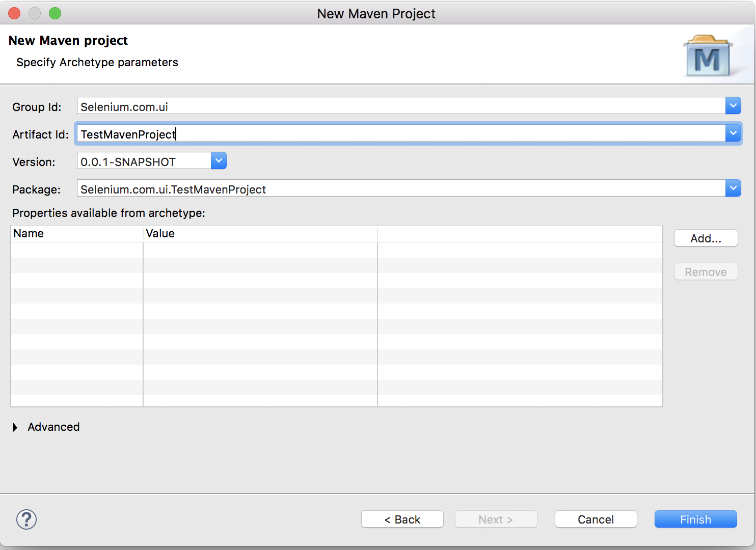Expand the Advanced section
756x550 pixels.
pos(15,427)
